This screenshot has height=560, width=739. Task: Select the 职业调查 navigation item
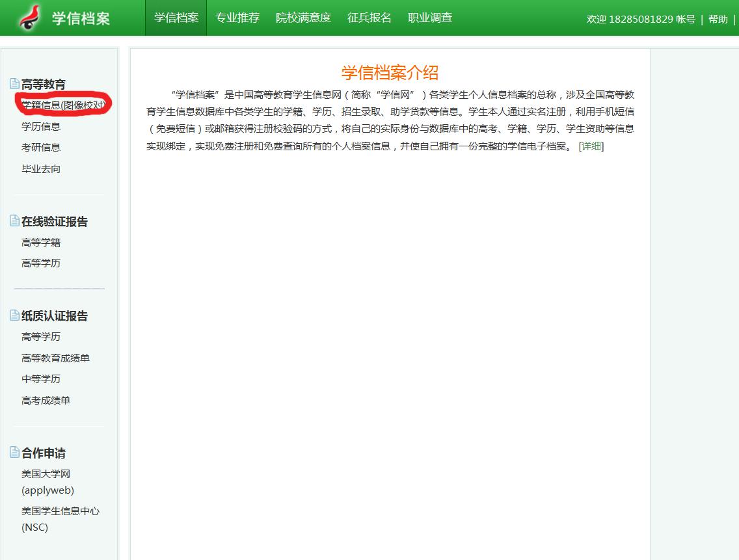(429, 18)
